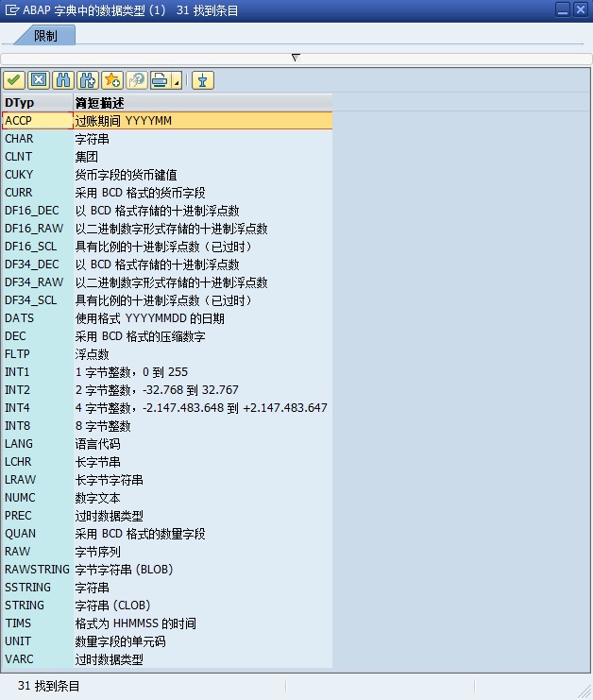Image resolution: width=593 pixels, height=700 pixels.
Task: Click description 过账期间 YYYYMM
Action: point(123,121)
